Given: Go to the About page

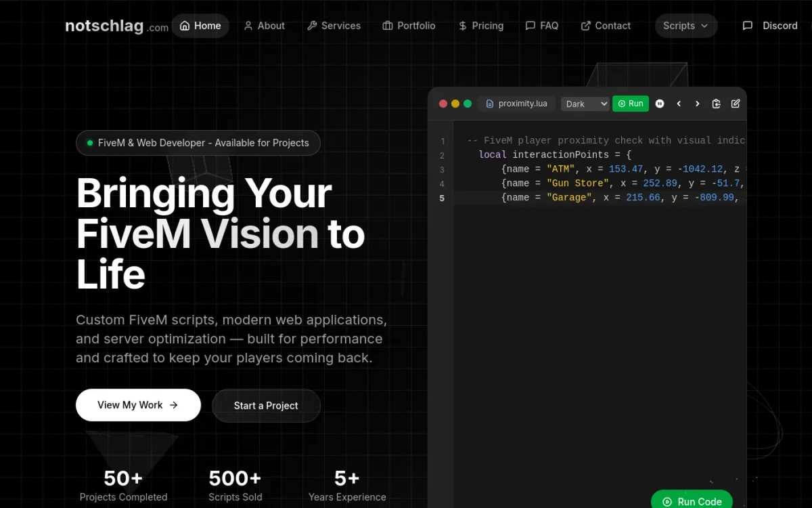Looking at the screenshot, I should pyautogui.click(x=265, y=26).
